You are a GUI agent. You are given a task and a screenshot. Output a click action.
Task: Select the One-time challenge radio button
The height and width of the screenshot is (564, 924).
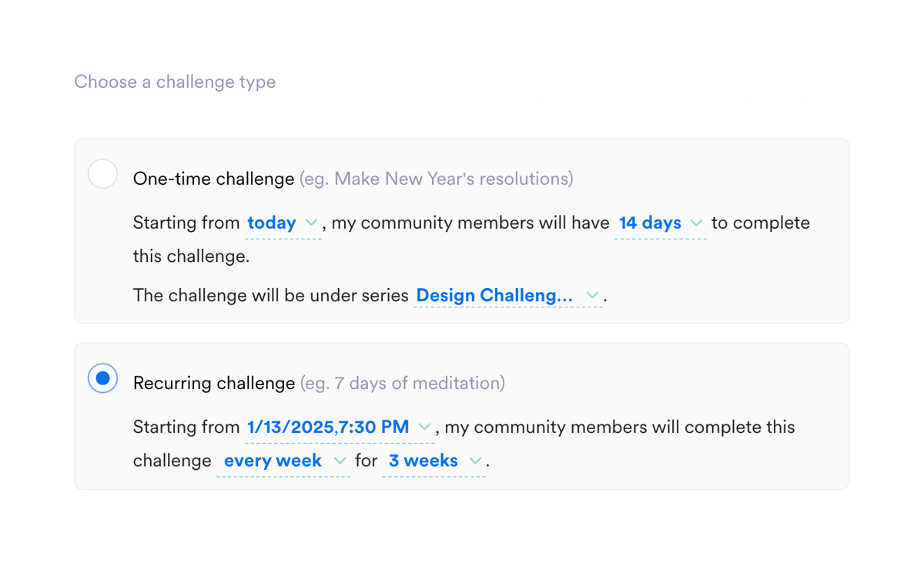pyautogui.click(x=102, y=174)
